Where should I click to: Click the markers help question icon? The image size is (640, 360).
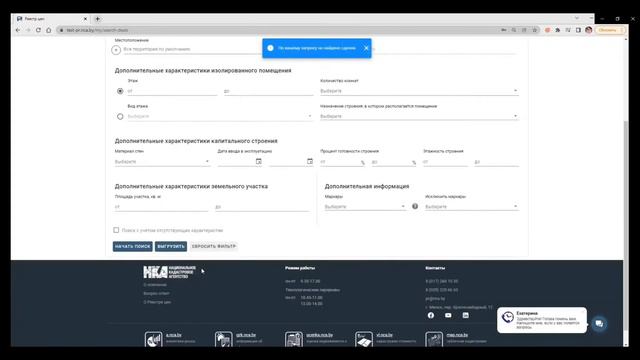pyautogui.click(x=415, y=207)
